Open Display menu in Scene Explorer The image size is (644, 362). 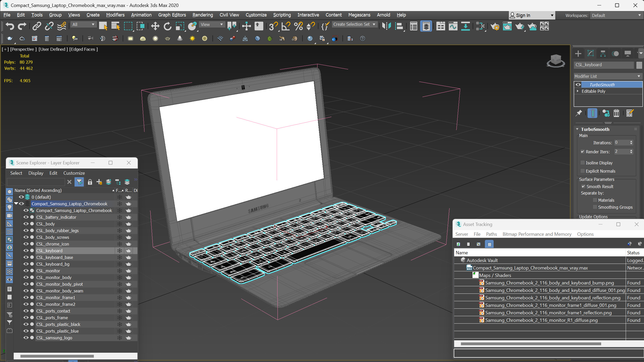36,173
